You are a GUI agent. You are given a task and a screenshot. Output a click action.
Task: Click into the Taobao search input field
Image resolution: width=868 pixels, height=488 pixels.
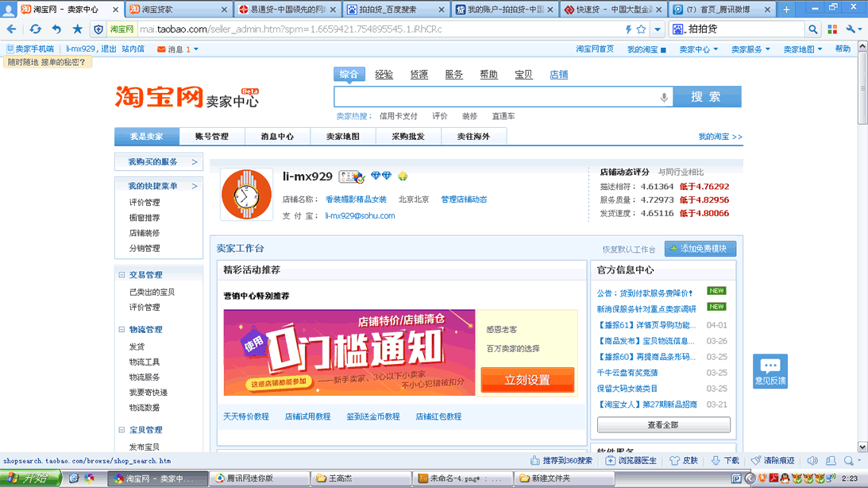click(496, 97)
